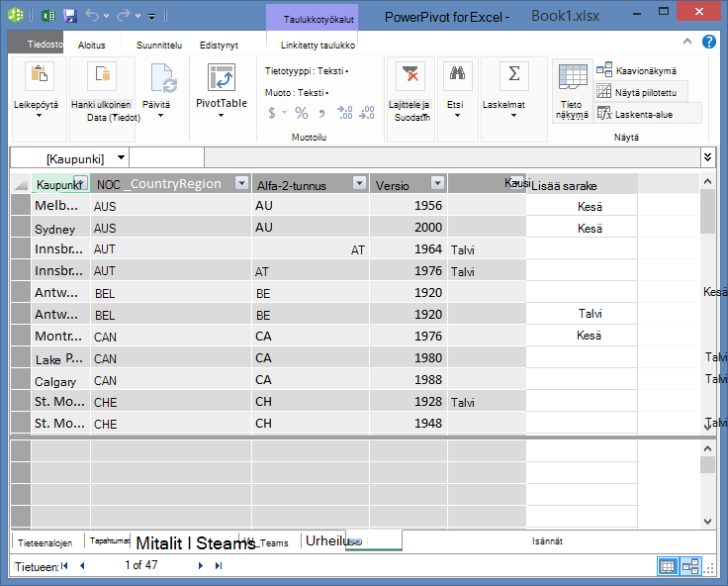This screenshot has width=728, height=586.
Task: Select the '1 of 47' record indicator
Action: (x=141, y=565)
